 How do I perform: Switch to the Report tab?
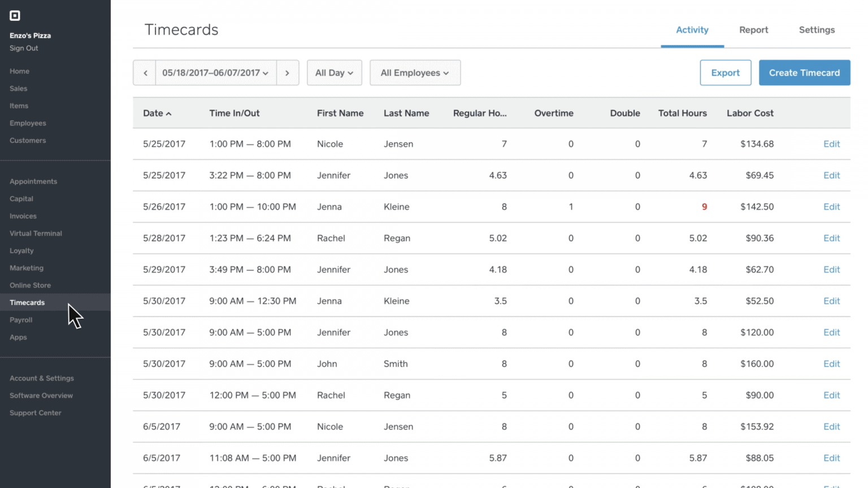click(754, 30)
